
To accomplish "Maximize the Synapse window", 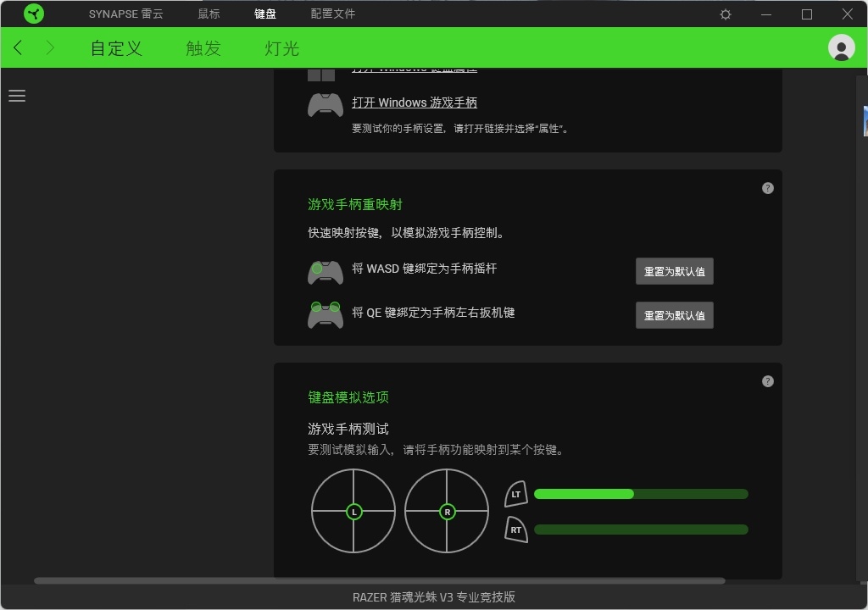I will pyautogui.click(x=807, y=14).
